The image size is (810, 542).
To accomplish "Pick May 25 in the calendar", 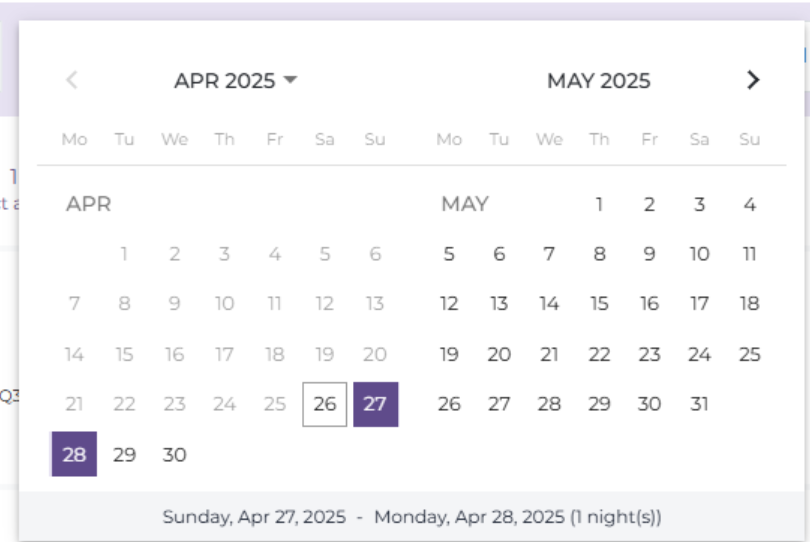I will [749, 354].
